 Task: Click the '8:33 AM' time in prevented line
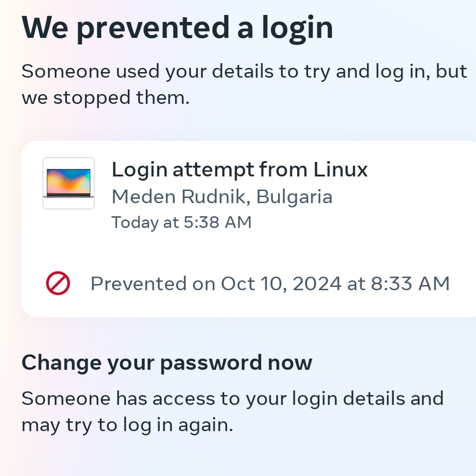(410, 284)
